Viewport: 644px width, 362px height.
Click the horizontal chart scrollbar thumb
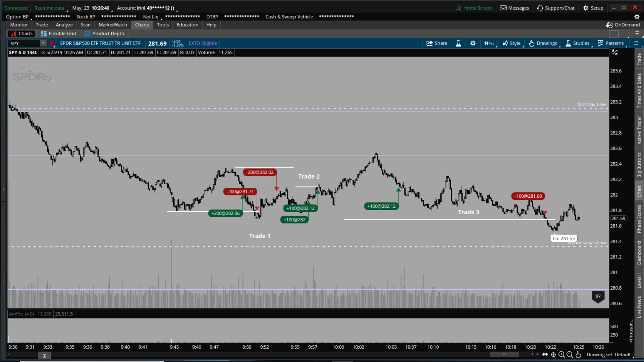pos(504,355)
